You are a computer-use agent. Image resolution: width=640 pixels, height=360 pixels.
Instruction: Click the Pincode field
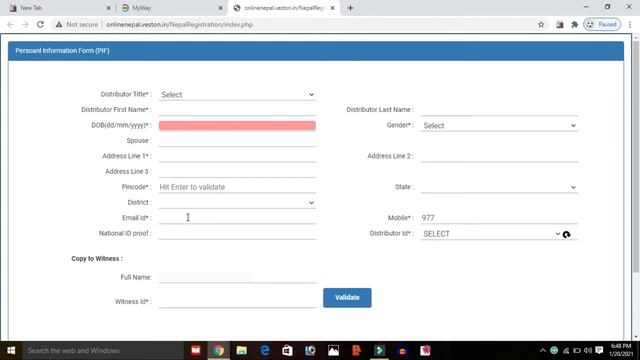237,187
